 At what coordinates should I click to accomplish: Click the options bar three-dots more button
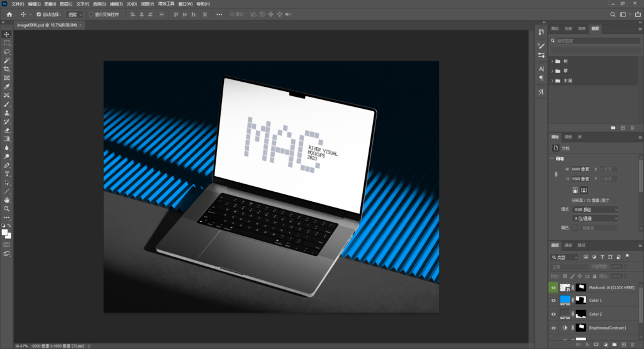[219, 14]
